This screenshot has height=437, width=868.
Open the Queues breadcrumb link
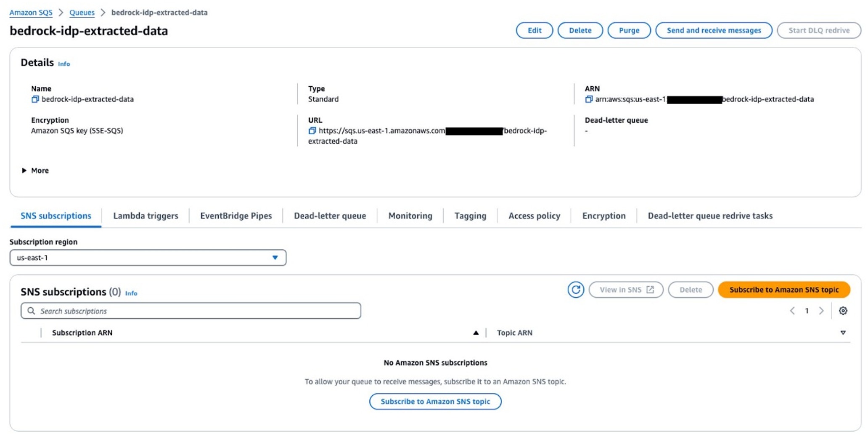tap(82, 13)
